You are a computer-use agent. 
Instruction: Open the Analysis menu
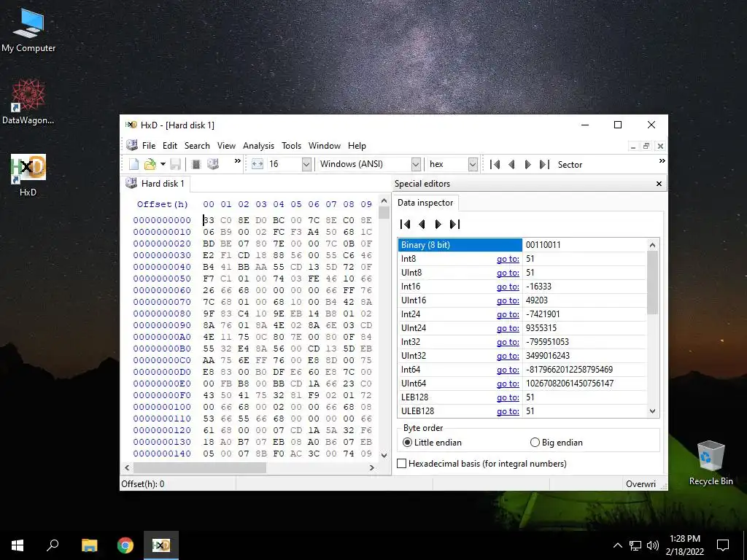coord(259,146)
